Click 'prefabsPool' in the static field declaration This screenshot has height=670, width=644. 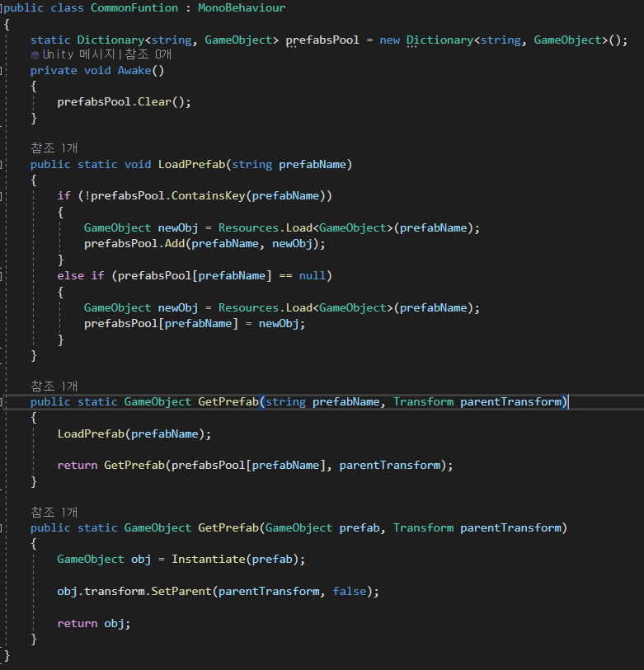click(322, 40)
